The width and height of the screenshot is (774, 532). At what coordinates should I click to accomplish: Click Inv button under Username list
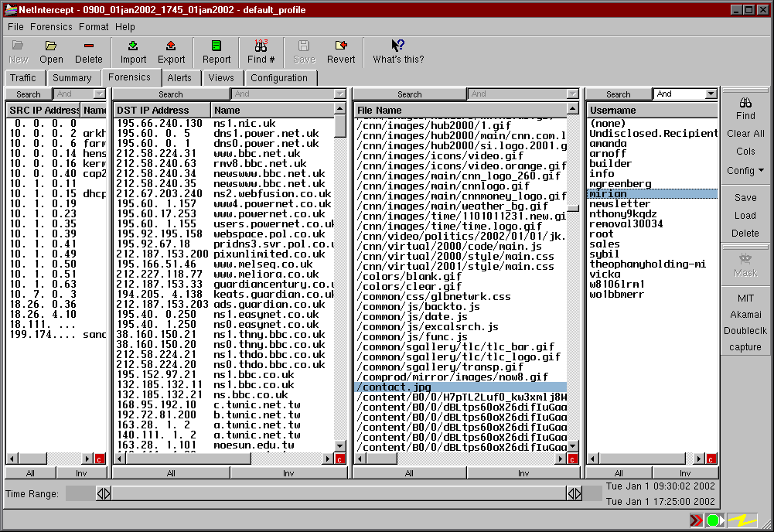click(x=684, y=472)
